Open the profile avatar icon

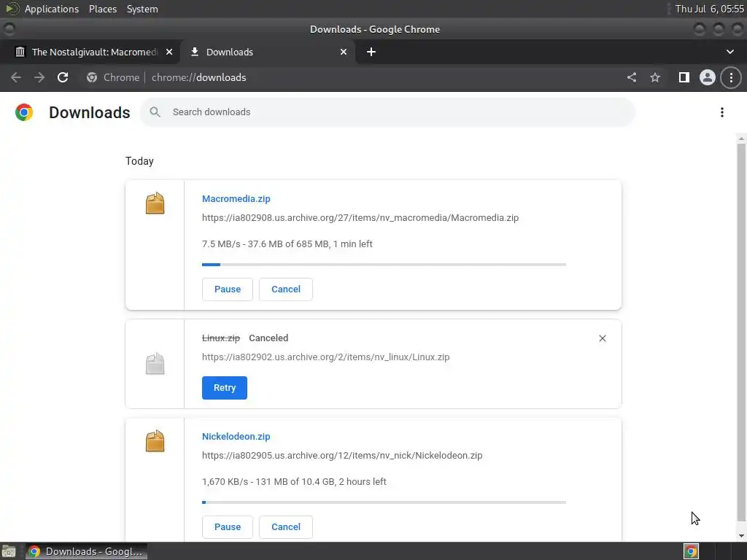[x=708, y=77]
